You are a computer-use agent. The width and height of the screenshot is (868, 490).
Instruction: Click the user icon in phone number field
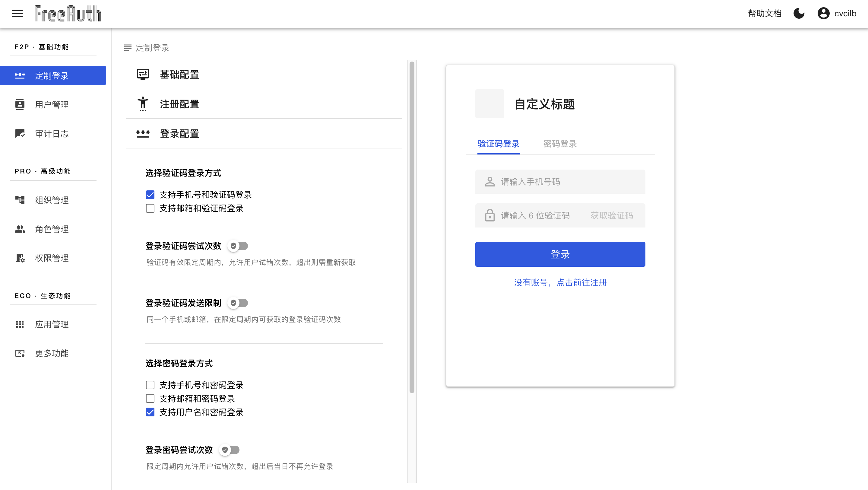489,182
